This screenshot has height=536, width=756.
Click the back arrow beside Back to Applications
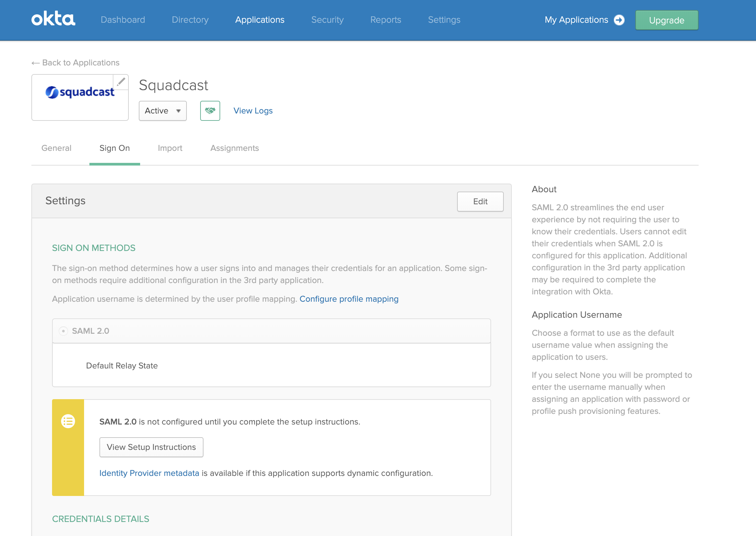click(x=35, y=63)
